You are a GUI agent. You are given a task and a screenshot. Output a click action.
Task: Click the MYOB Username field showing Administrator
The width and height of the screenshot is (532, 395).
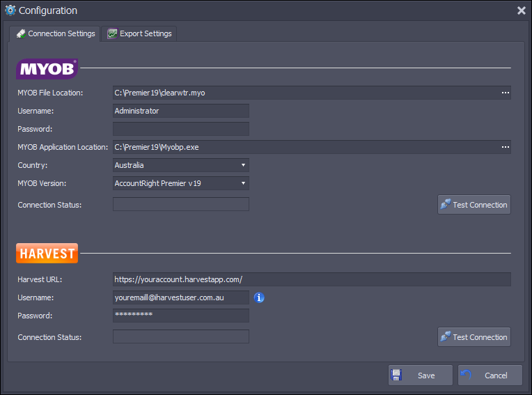point(181,111)
